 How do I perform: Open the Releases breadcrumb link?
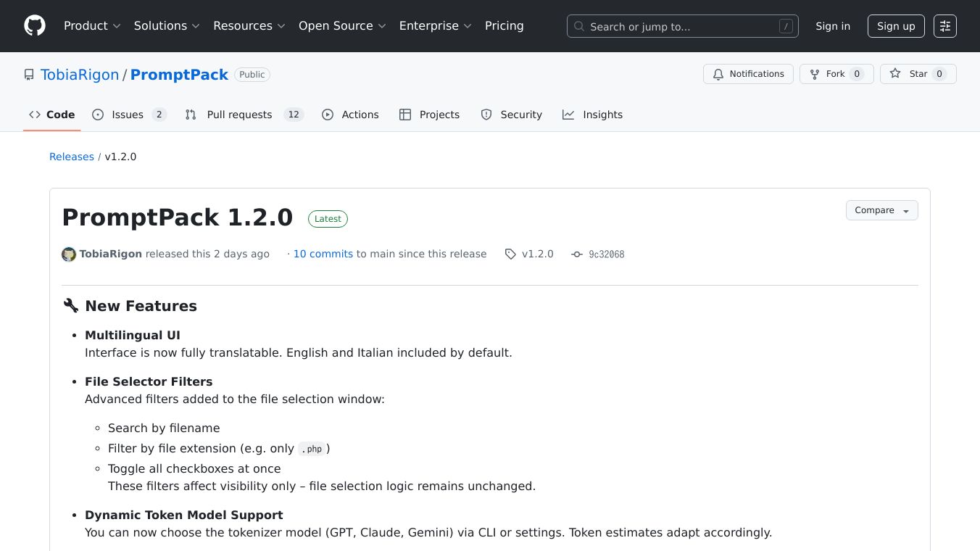72,157
